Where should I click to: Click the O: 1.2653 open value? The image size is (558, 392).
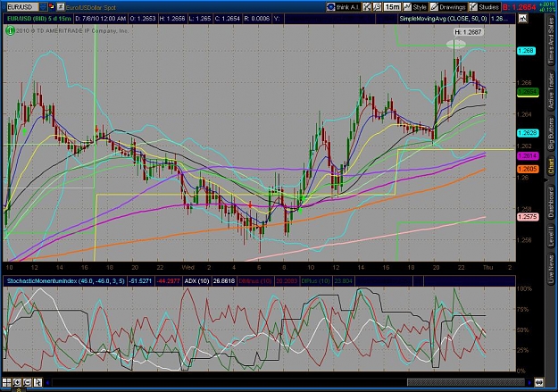pos(143,19)
